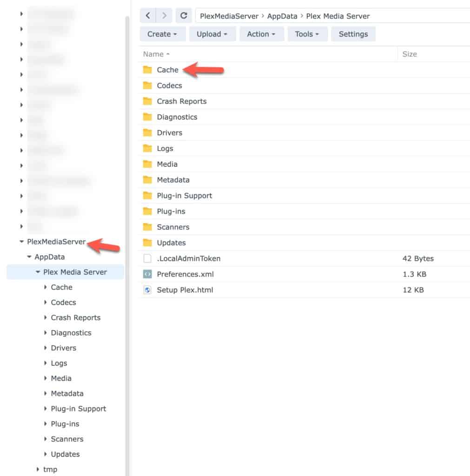Select PlexMediaServer in the sidebar tree
470x476 pixels.
point(56,242)
